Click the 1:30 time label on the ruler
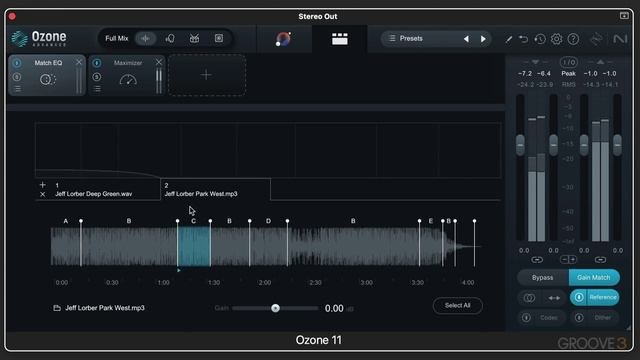 (214, 282)
